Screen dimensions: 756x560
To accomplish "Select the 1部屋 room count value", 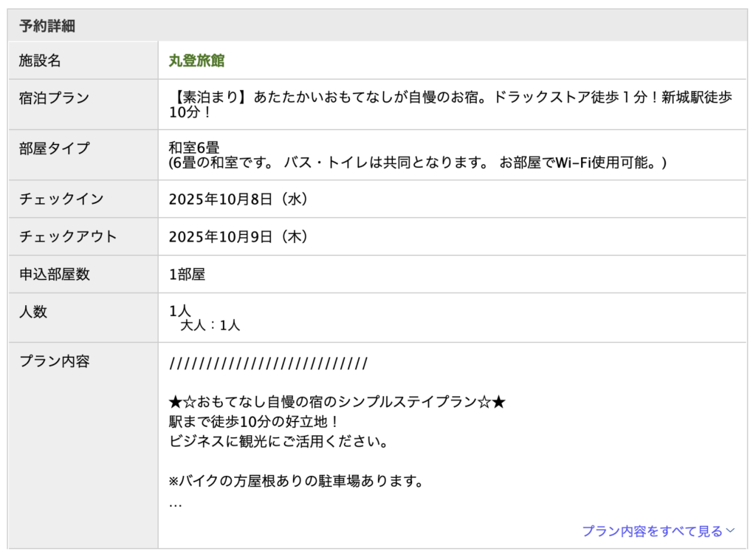I will pyautogui.click(x=187, y=274).
